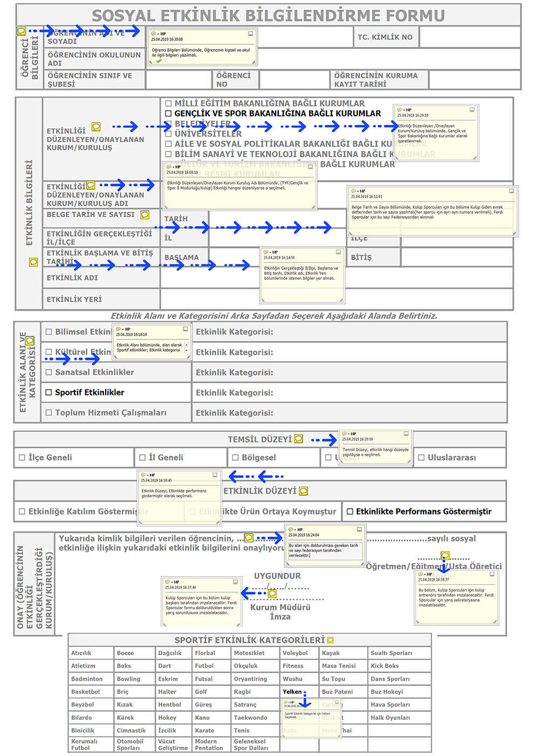This screenshot has height=756, width=535.
Task: Tick the Uluslararası checkbox
Action: [x=422, y=457]
